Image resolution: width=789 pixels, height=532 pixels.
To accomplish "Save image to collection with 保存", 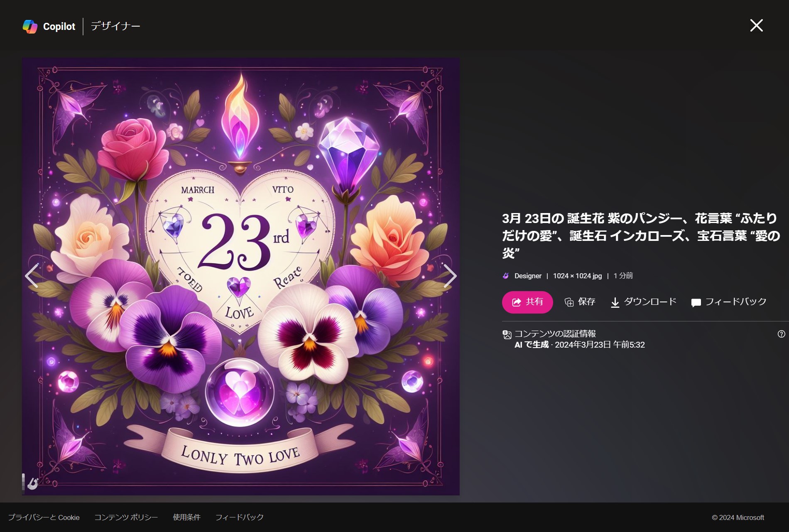I will coord(580,302).
